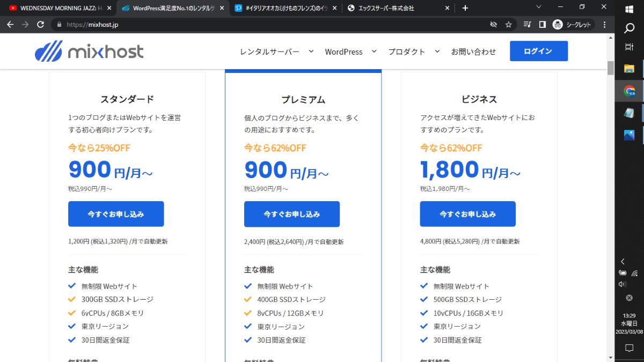
Task: Click the スタンダード plan heading
Action: tap(127, 99)
